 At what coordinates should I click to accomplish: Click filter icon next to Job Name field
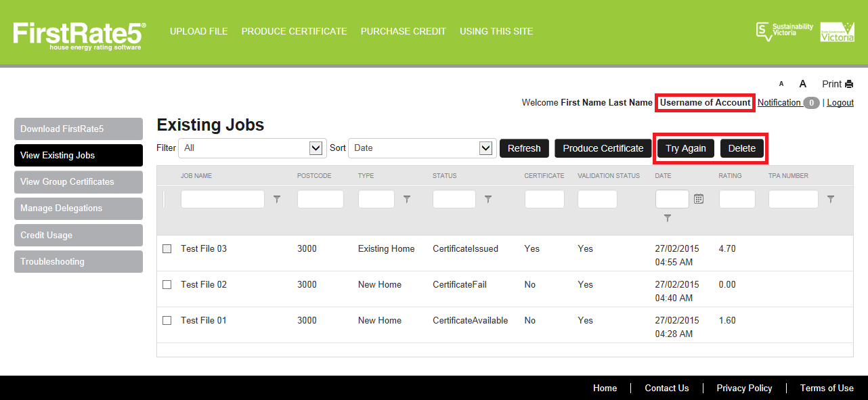click(x=276, y=200)
